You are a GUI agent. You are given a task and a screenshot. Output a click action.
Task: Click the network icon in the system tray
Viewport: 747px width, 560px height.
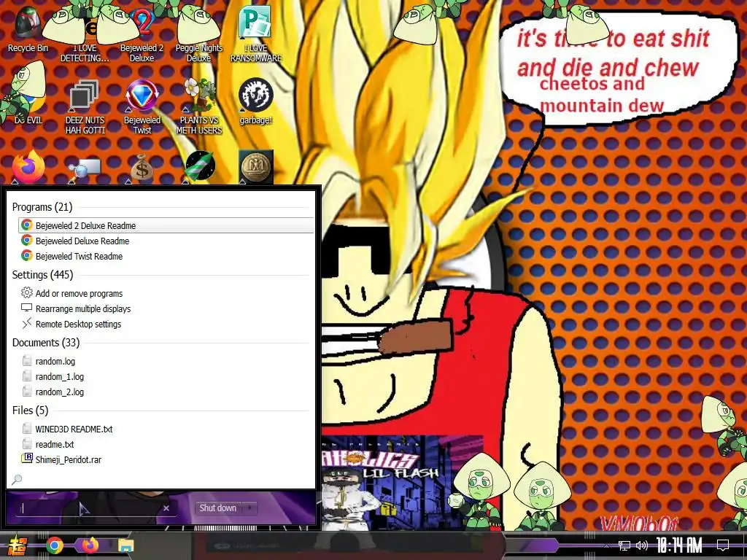[x=624, y=545]
